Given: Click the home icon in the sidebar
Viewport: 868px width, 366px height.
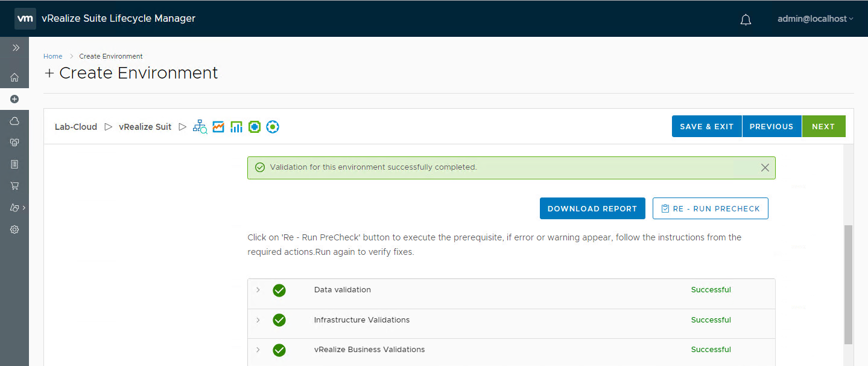Looking at the screenshot, I should coord(14,77).
